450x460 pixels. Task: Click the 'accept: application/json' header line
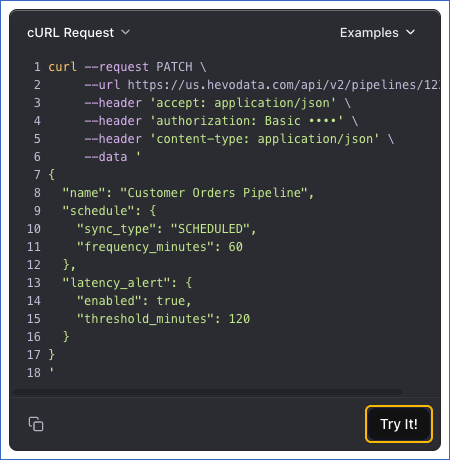[218, 103]
